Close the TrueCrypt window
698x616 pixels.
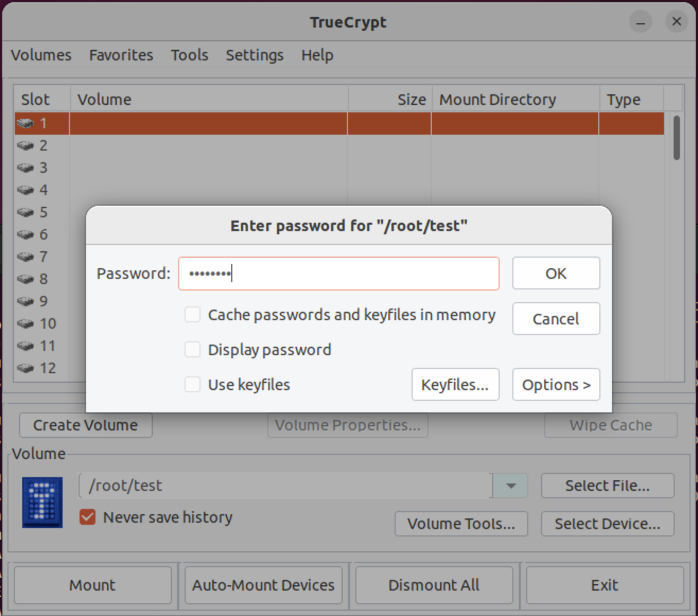coord(677,22)
